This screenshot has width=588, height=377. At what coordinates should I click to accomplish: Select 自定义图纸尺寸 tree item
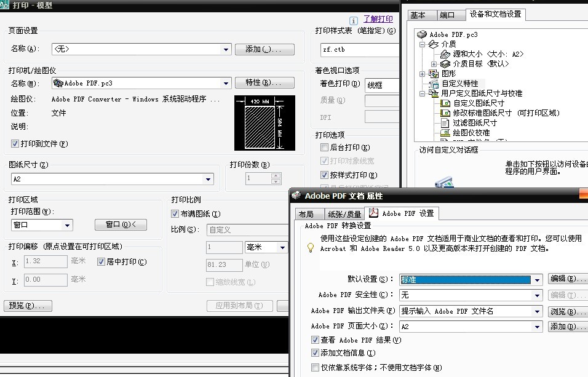coord(479,103)
